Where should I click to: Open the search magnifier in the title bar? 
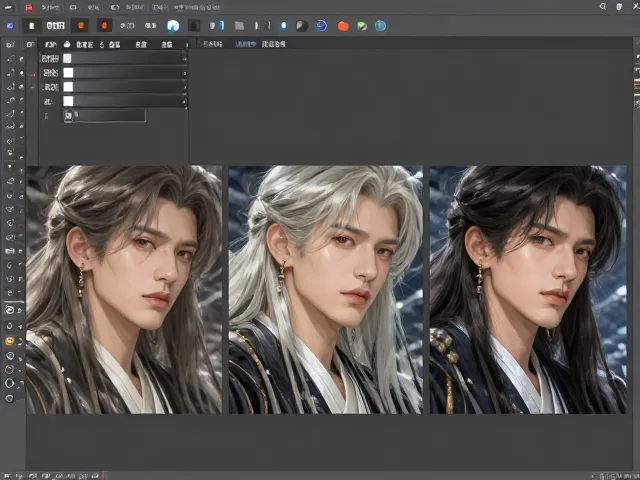coord(602,7)
